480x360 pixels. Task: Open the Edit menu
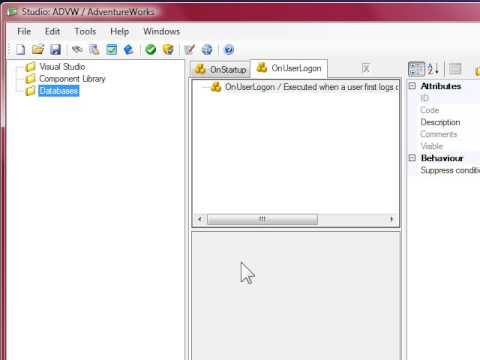[x=52, y=31]
